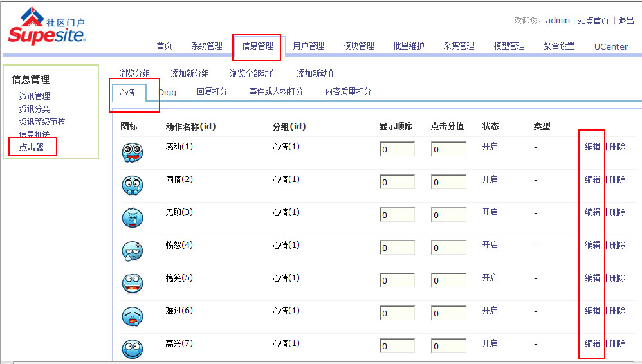
Task: Open the 采集管理 menu
Action: [x=459, y=46]
